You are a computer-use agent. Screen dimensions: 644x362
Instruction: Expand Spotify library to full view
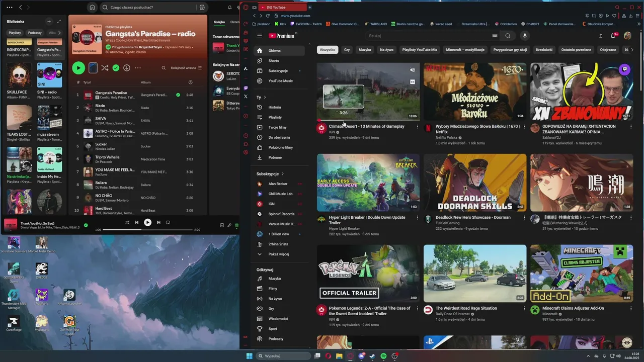(59, 22)
